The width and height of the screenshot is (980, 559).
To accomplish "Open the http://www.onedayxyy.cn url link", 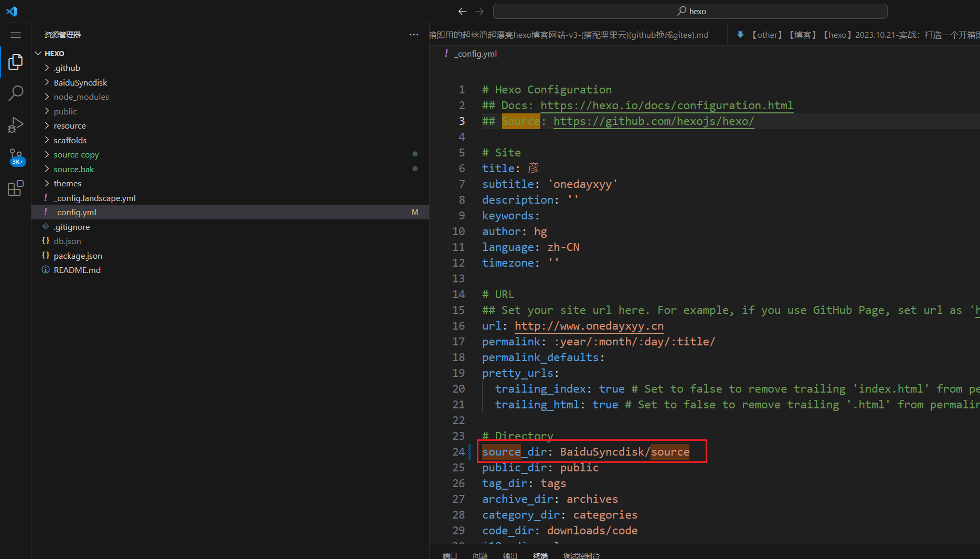I will (589, 326).
